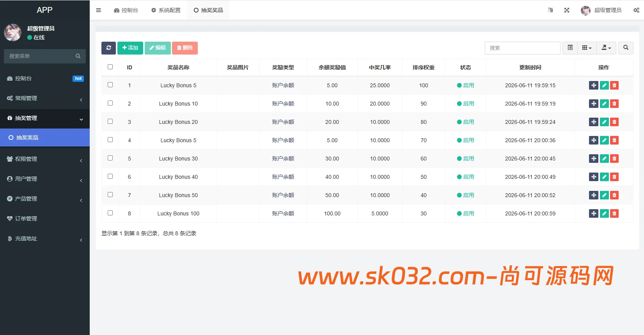Image resolution: width=644 pixels, height=335 pixels.
Task: Check the checkbox for Lucky Bonus 40
Action: (110, 176)
